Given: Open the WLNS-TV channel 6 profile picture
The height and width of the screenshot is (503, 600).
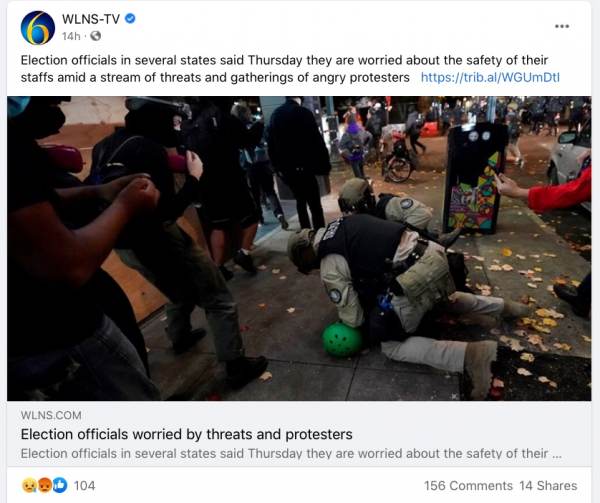Looking at the screenshot, I should [38, 28].
